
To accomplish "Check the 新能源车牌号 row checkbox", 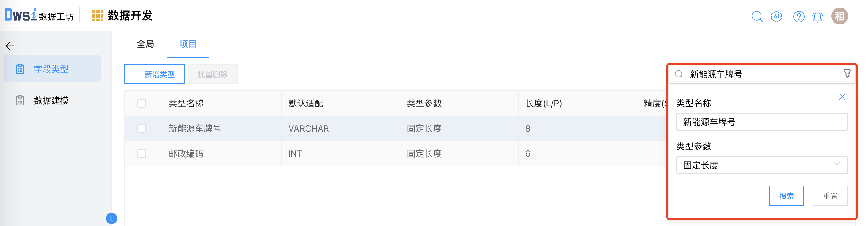I will coord(142,128).
